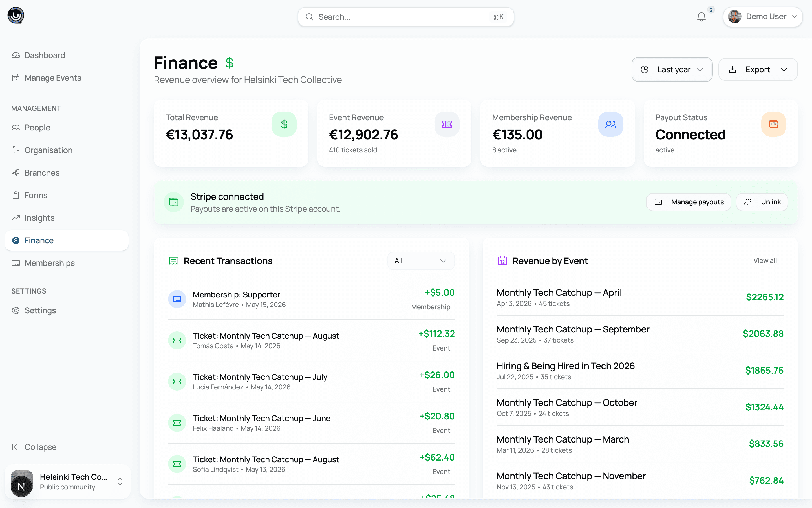Click the +$112.32 transaction amount
Viewport: 812px width, 508px height.
[x=436, y=334]
